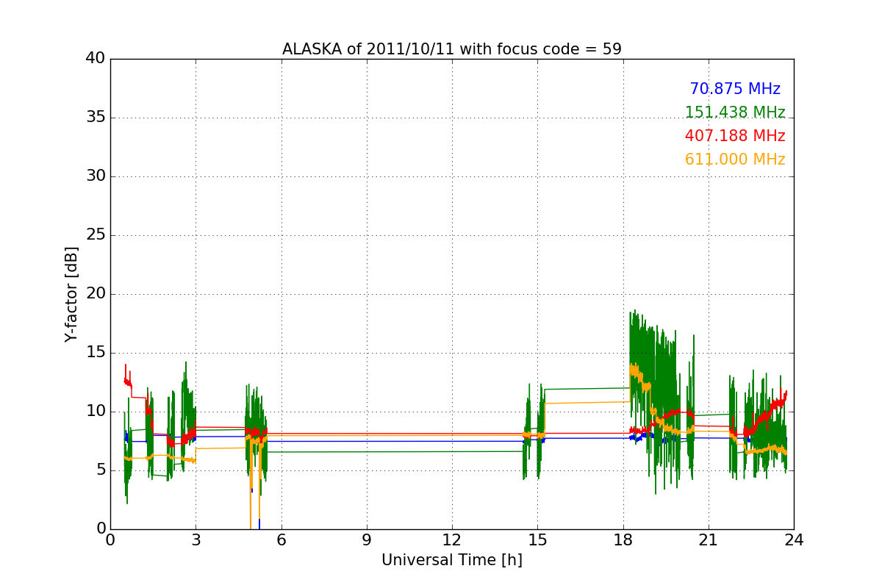Screen dimensions: 882x588
Task: Click x-axis tick label 18
Action: [623, 540]
